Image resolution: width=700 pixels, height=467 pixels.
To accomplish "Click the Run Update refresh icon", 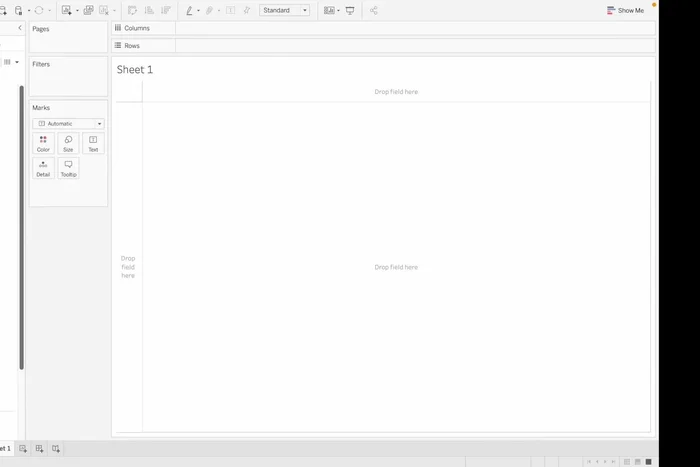I will pyautogui.click(x=39, y=10).
